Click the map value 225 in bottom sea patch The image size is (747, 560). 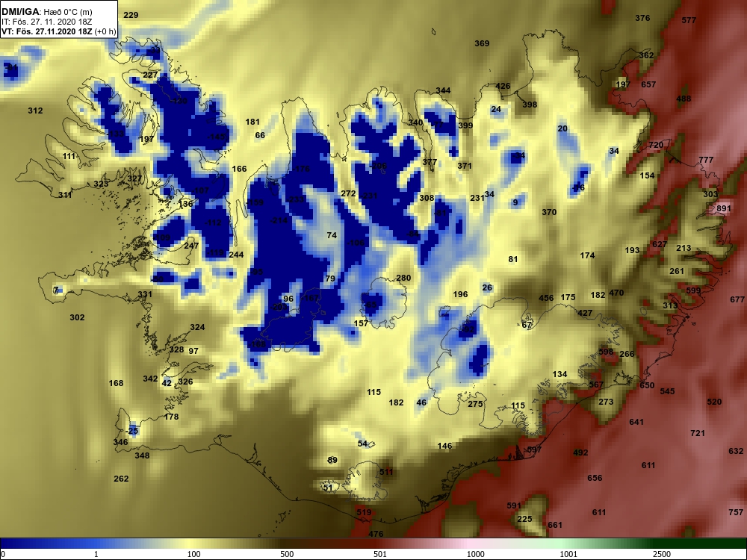524,519
